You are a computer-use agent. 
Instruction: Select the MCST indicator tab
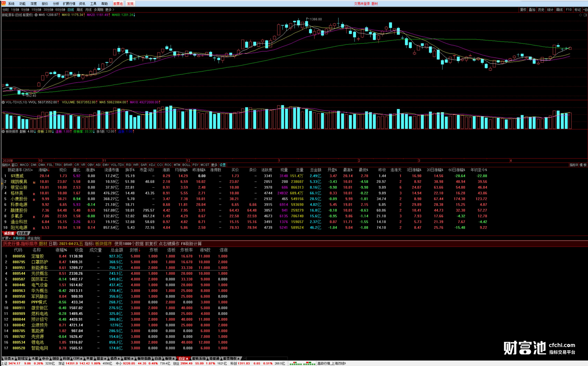(205, 165)
